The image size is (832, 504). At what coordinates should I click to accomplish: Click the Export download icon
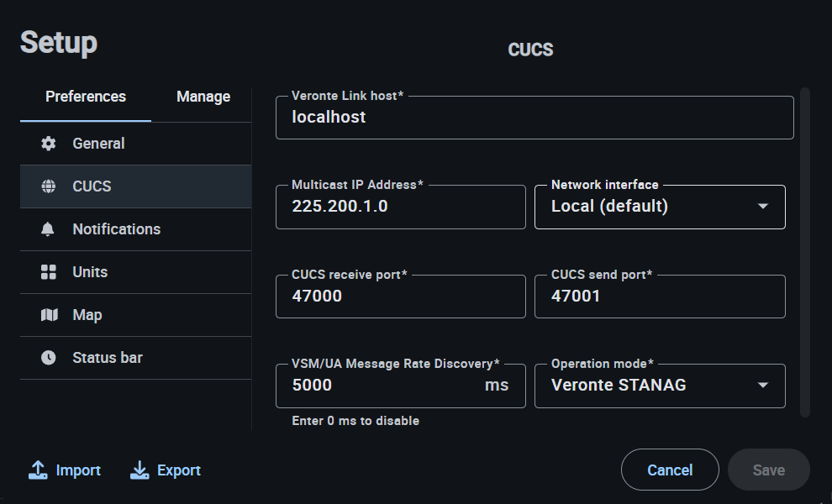140,470
